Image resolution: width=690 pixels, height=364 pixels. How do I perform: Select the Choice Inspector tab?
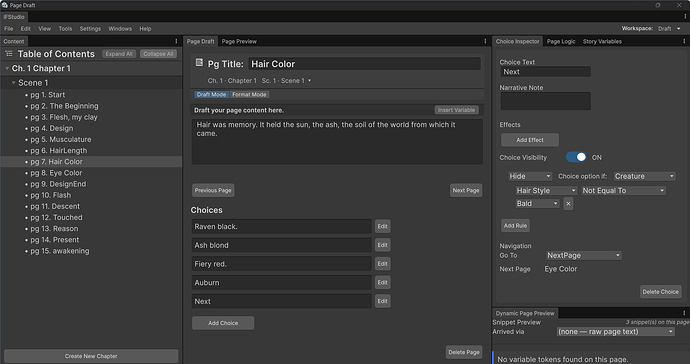[518, 41]
